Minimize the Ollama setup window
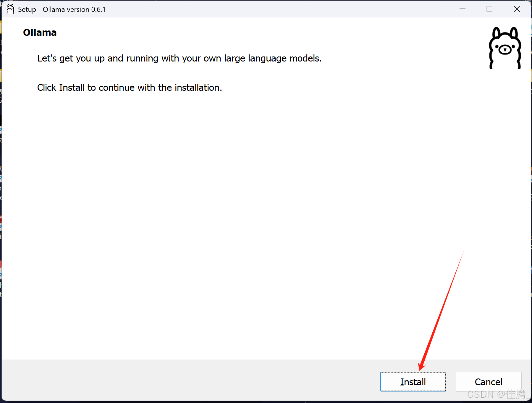This screenshot has width=532, height=403. coord(463,9)
